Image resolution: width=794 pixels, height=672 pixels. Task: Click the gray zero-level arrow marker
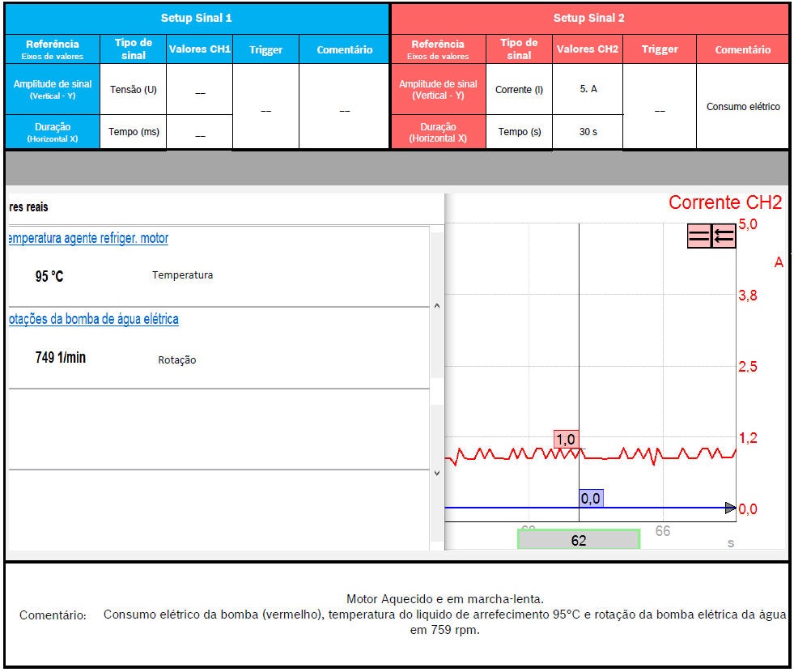tap(730, 508)
